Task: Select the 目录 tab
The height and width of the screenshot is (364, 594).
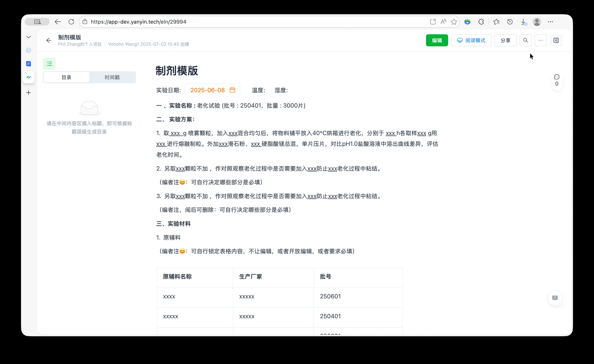Action: tap(66, 77)
